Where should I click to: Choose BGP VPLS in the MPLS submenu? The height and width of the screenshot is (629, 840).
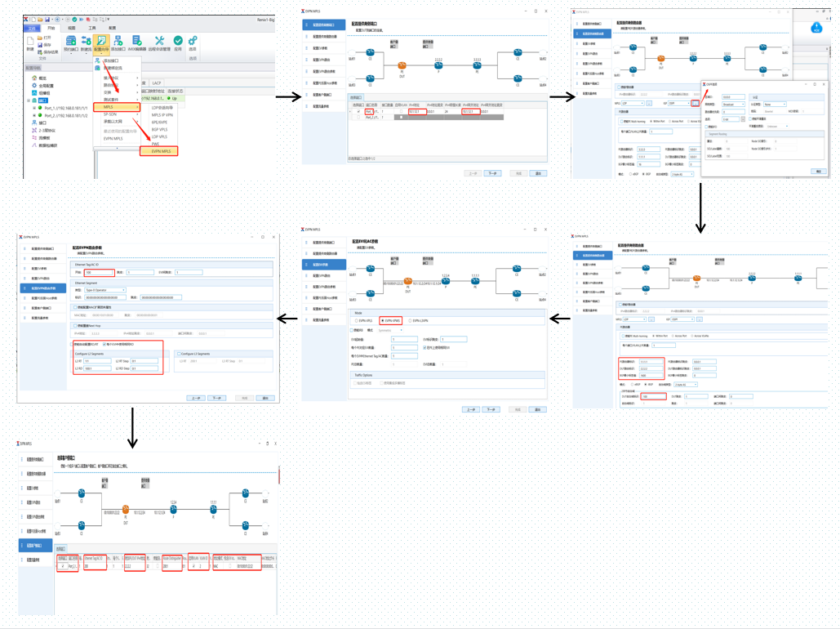point(160,129)
